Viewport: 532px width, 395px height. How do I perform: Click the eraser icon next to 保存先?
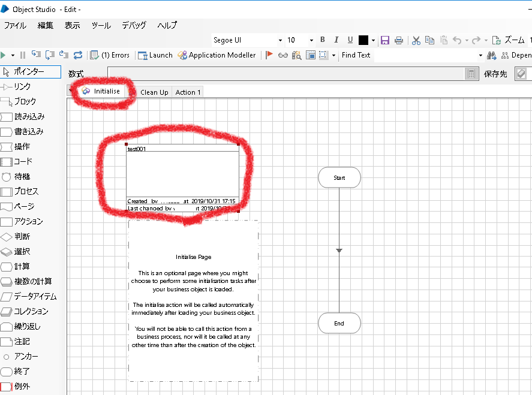click(521, 74)
